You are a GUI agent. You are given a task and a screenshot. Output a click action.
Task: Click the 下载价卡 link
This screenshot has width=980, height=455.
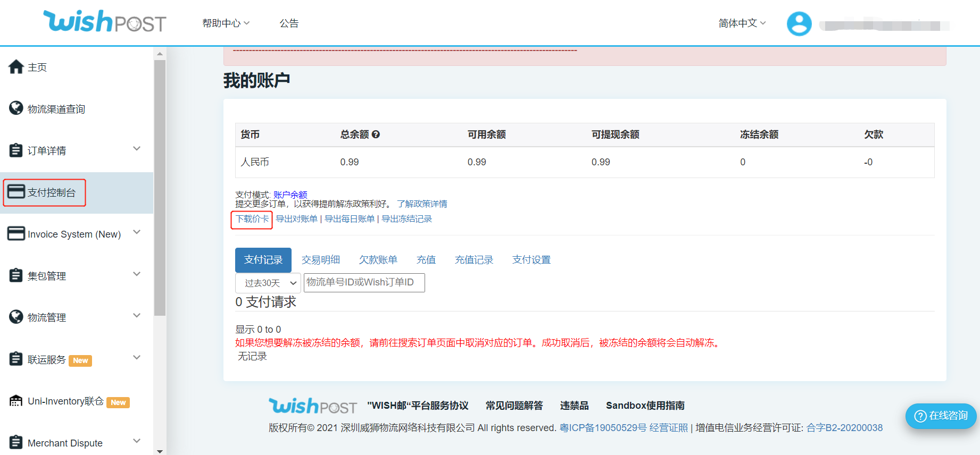(x=252, y=219)
